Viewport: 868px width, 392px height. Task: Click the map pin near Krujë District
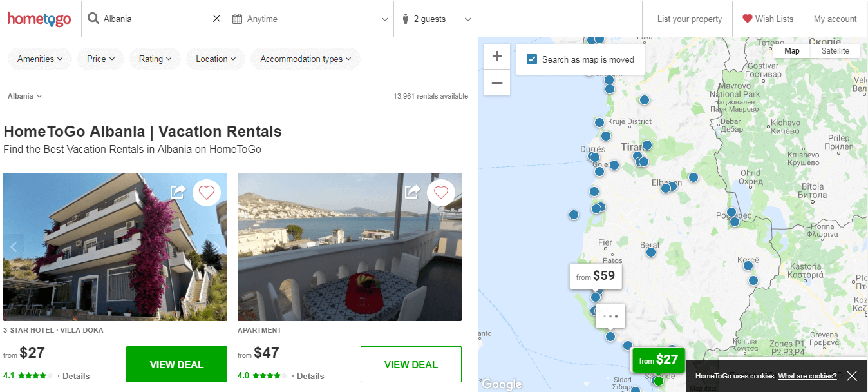(599, 122)
